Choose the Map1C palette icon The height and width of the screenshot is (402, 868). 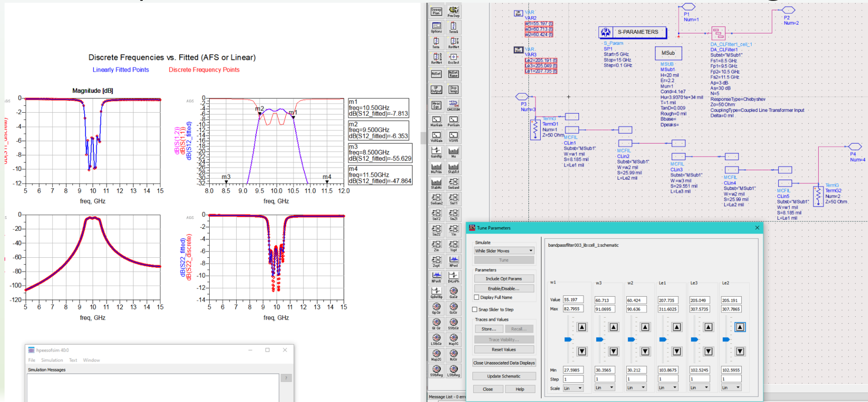tap(453, 338)
